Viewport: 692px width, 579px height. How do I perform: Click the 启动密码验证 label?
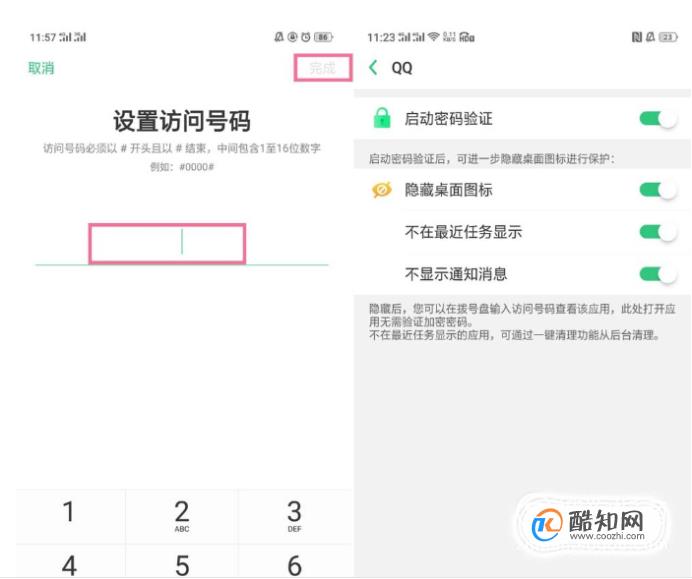(x=448, y=119)
